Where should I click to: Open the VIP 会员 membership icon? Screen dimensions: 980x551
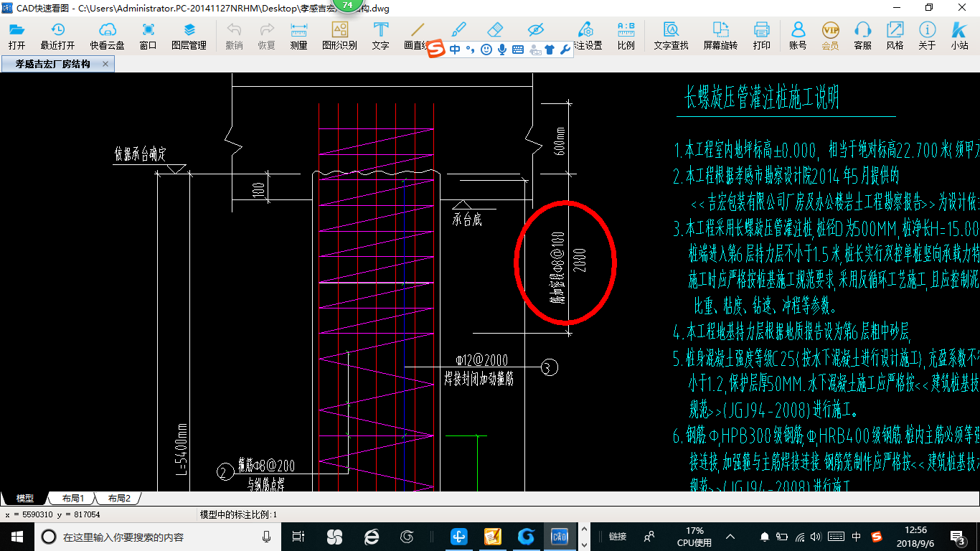coord(830,35)
